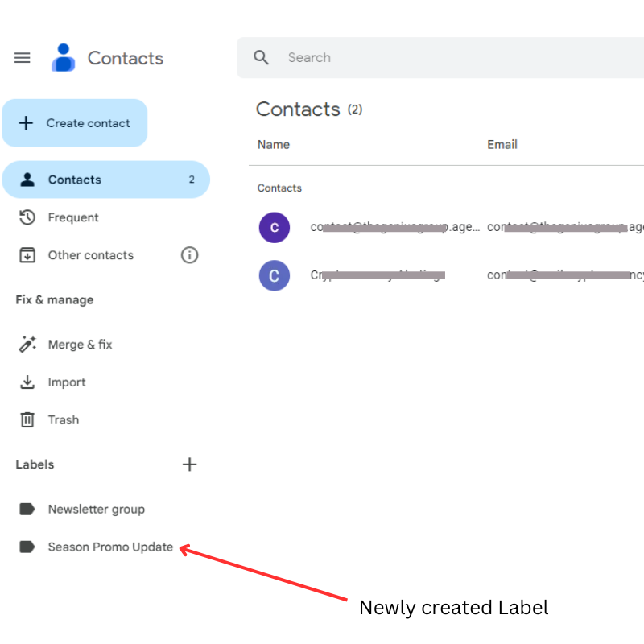Viewport: 644px width, 644px height.
Task: Click the second contact's name starting with Cr
Action: (x=378, y=275)
